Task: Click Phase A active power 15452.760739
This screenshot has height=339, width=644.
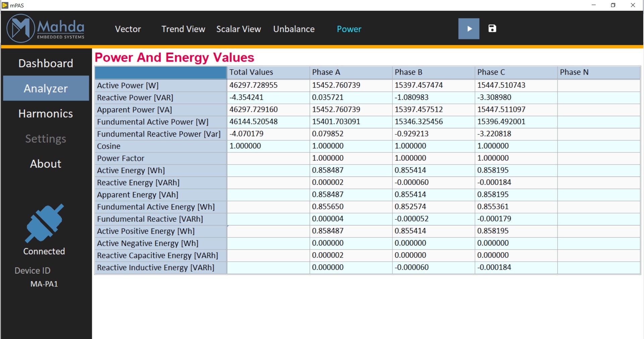Action: click(x=351, y=85)
